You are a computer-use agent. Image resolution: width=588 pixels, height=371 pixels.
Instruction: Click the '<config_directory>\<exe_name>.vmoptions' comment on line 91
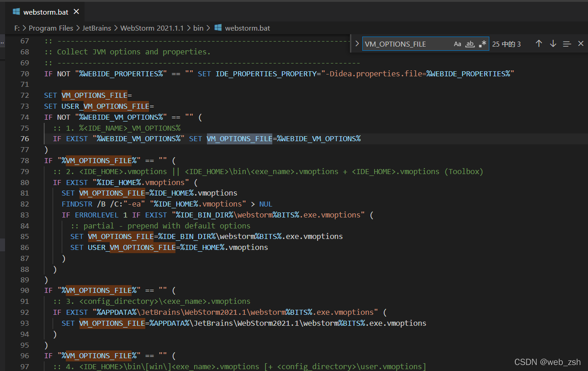pos(165,301)
